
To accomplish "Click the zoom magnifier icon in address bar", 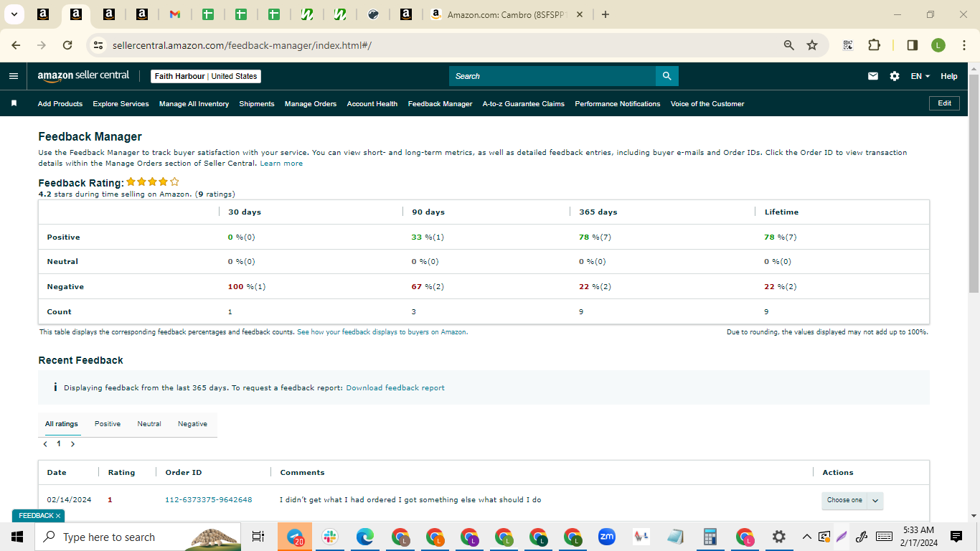I will (x=789, y=45).
